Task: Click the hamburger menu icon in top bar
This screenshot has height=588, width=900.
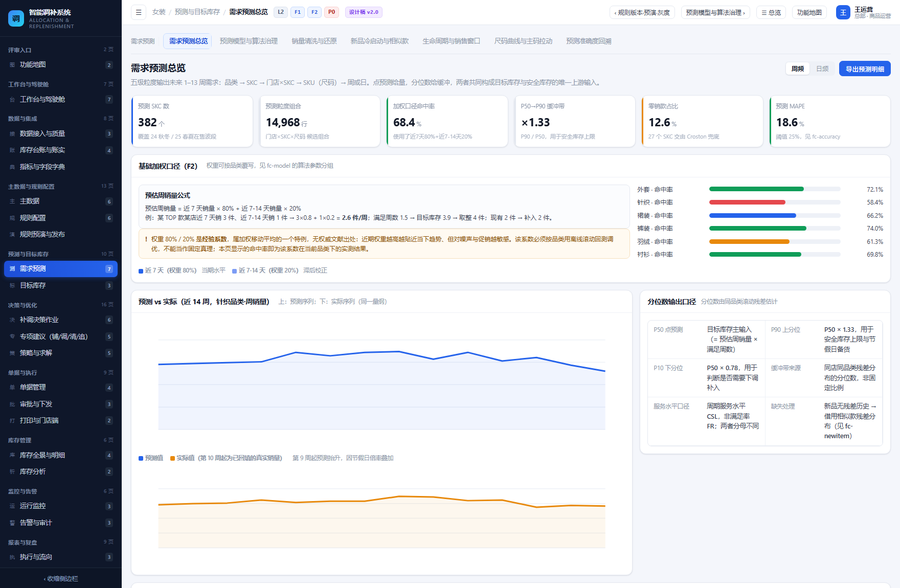Action: pos(139,12)
